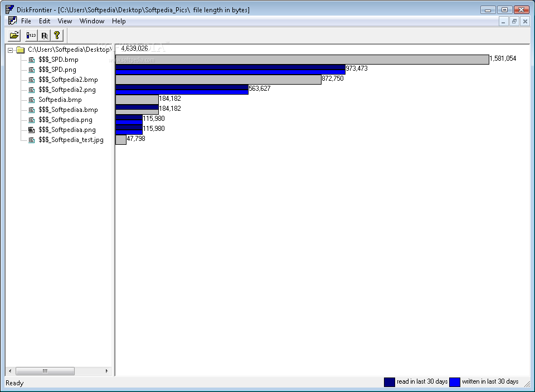Viewport: 535px width, 392px height.
Task: Select $$$_Softpedia.png in the tree
Action: coord(66,120)
